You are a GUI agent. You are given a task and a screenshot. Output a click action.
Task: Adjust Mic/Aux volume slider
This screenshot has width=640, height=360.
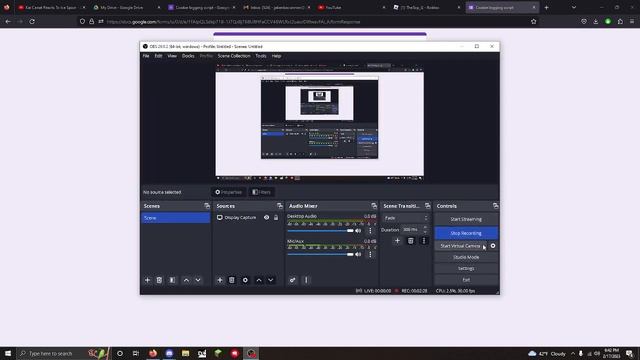(320, 254)
